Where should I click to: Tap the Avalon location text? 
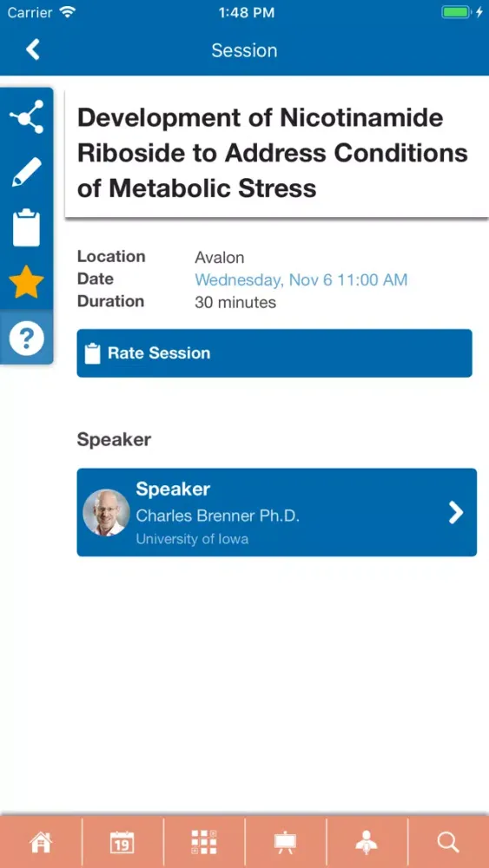[219, 258]
